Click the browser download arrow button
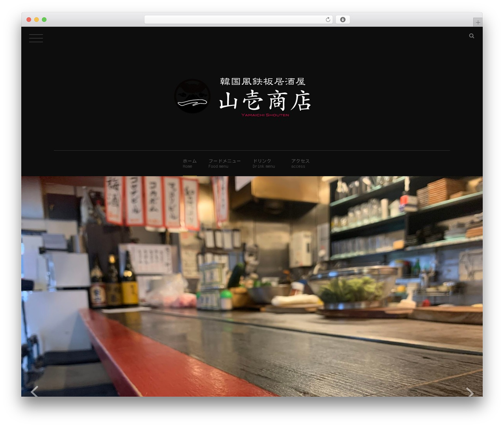 (343, 20)
